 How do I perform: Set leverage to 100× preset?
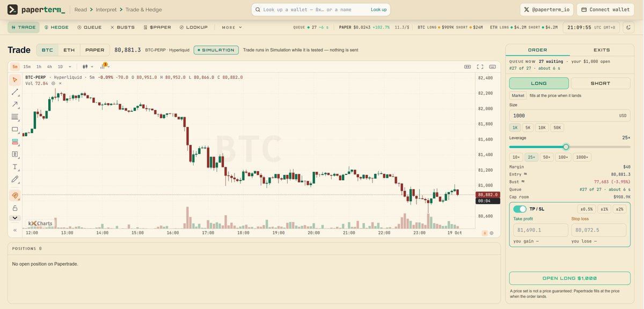coord(563,157)
